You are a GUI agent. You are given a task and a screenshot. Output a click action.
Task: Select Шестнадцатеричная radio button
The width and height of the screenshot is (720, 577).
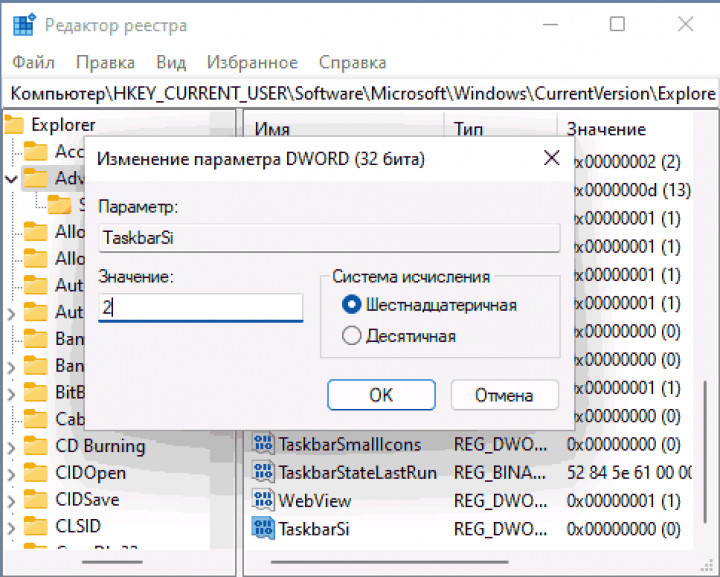pos(352,305)
